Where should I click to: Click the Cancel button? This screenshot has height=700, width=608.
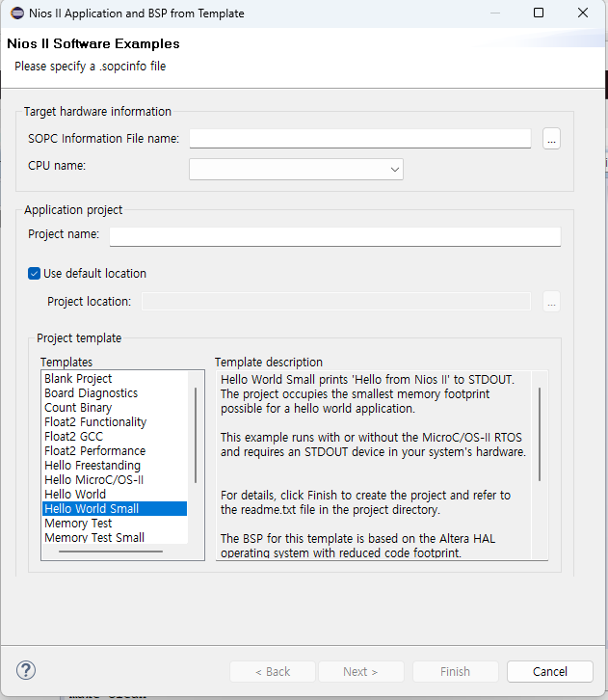click(549, 671)
